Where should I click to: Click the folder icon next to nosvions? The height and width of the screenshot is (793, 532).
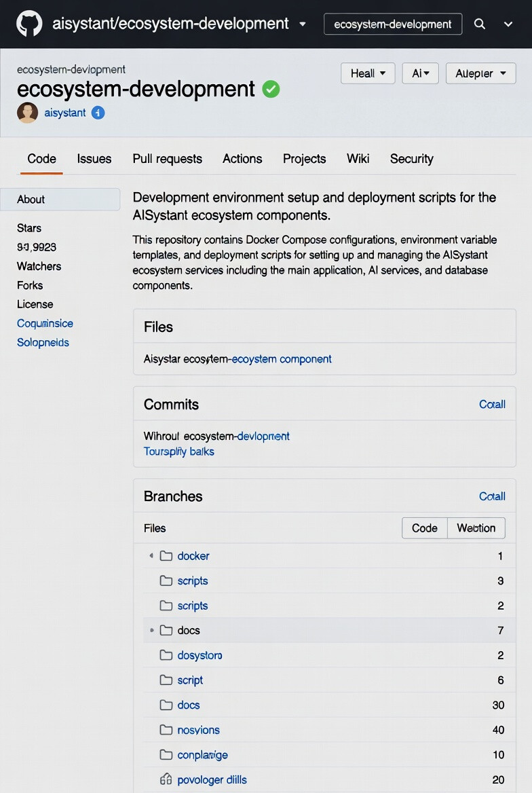(x=166, y=730)
